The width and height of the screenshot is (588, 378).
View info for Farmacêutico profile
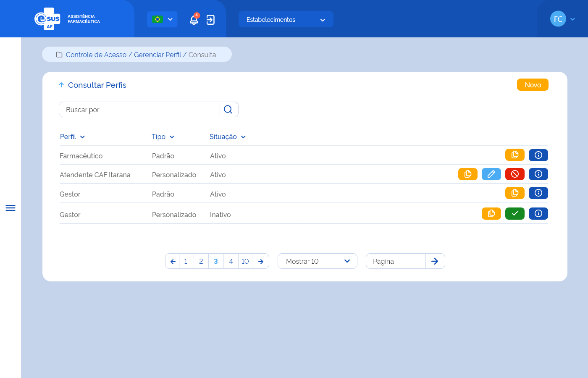point(538,155)
